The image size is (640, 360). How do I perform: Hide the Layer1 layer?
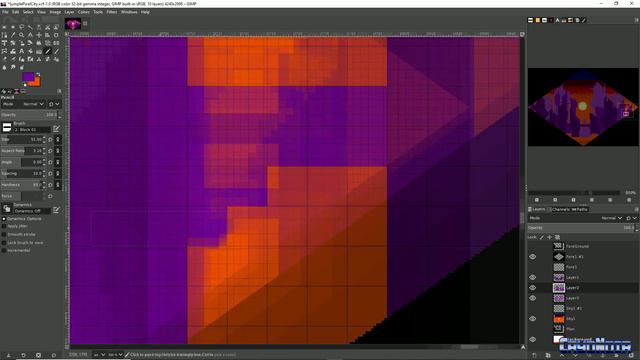click(x=532, y=277)
